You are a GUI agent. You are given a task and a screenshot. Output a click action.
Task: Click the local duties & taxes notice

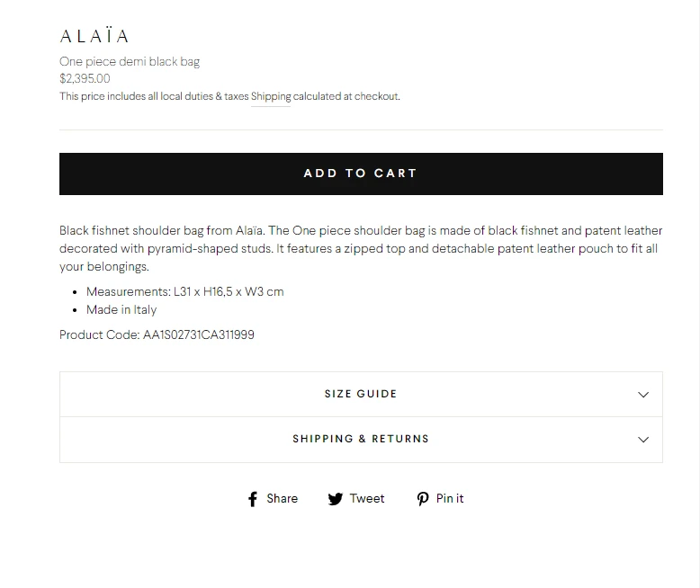click(154, 96)
